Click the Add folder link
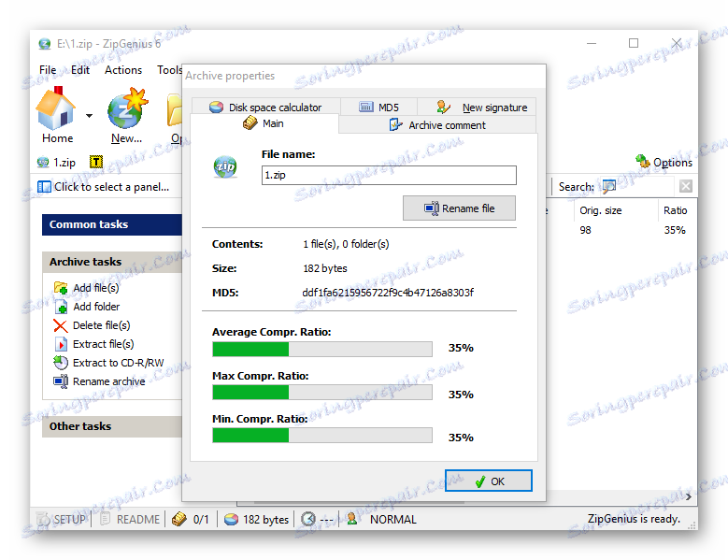The image size is (728, 560). tap(96, 307)
